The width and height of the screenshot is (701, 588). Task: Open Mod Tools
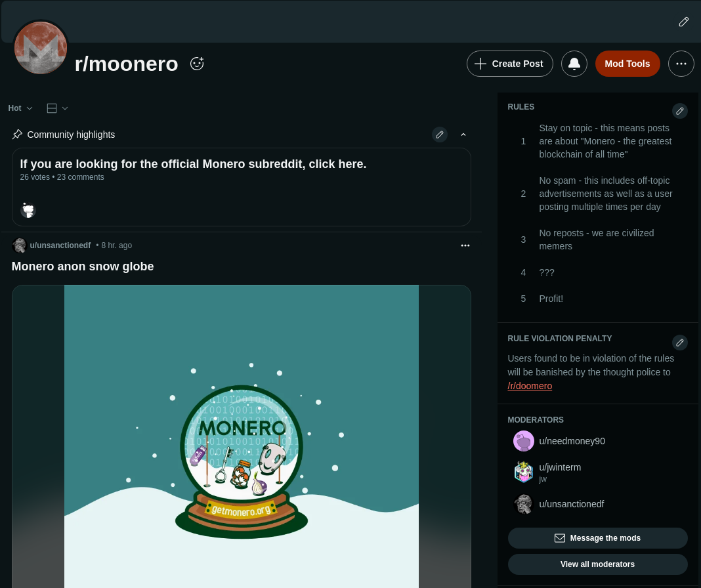point(627,64)
